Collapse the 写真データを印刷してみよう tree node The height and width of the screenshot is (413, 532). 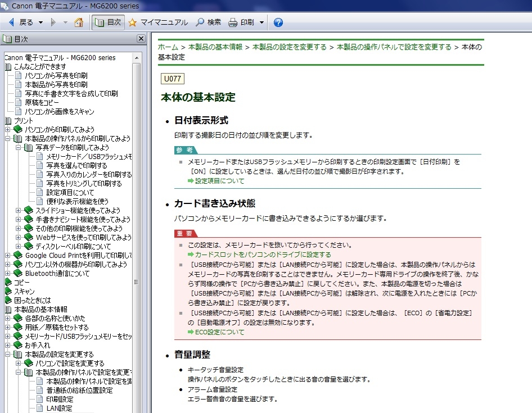(x=19, y=147)
